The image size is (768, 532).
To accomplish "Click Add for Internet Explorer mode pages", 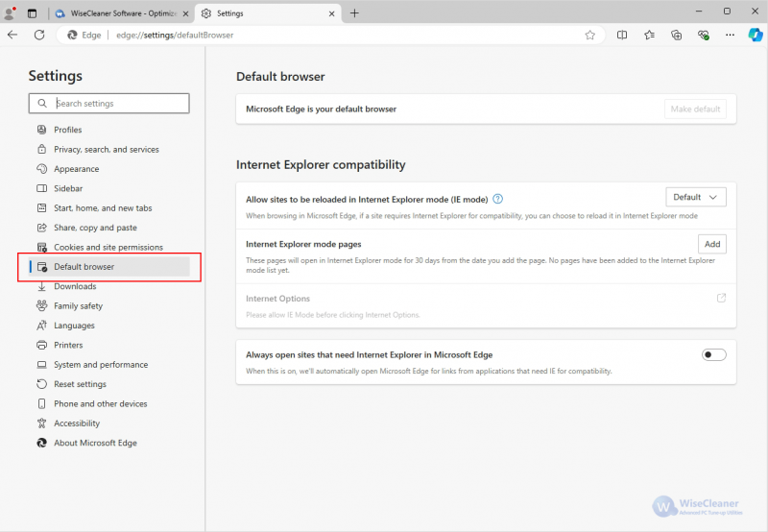I will point(712,244).
